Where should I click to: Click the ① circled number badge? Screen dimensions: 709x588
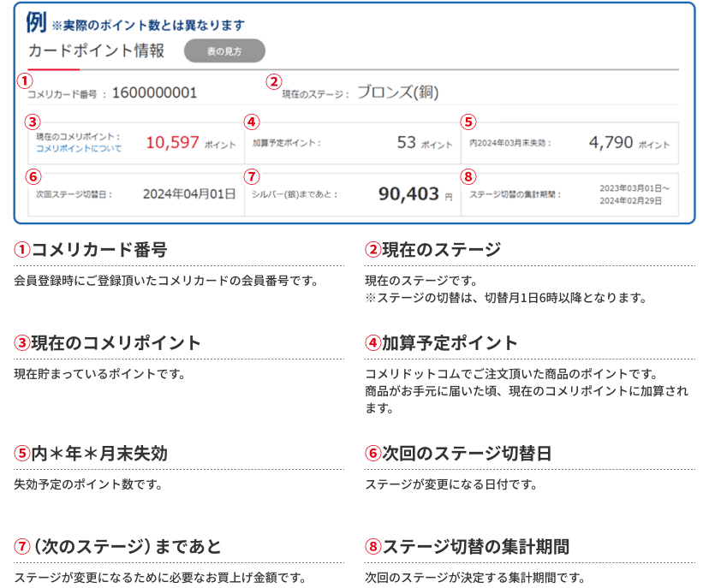(x=25, y=81)
